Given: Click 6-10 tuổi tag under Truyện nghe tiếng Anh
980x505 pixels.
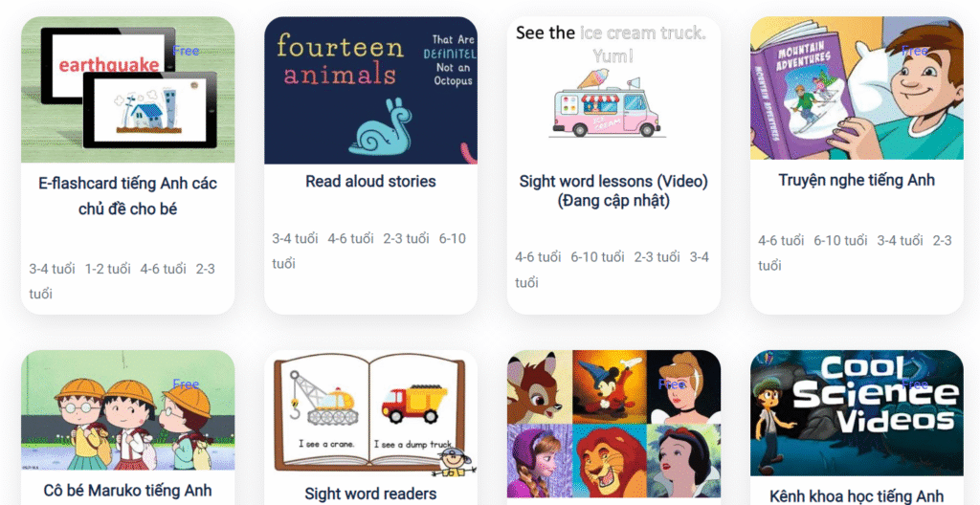Looking at the screenshot, I should click(840, 241).
